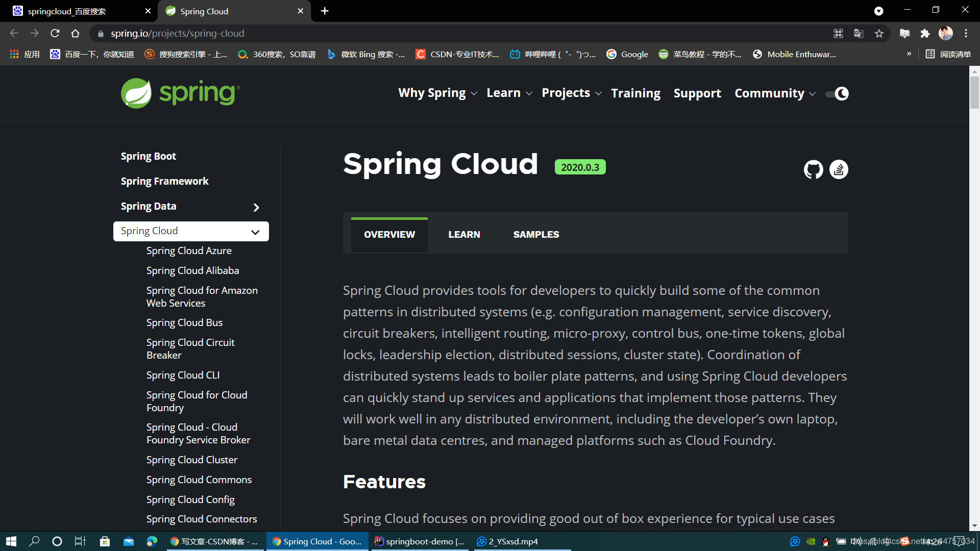Open Spring Framework in sidebar
This screenshot has width=980, height=551.
(x=164, y=181)
